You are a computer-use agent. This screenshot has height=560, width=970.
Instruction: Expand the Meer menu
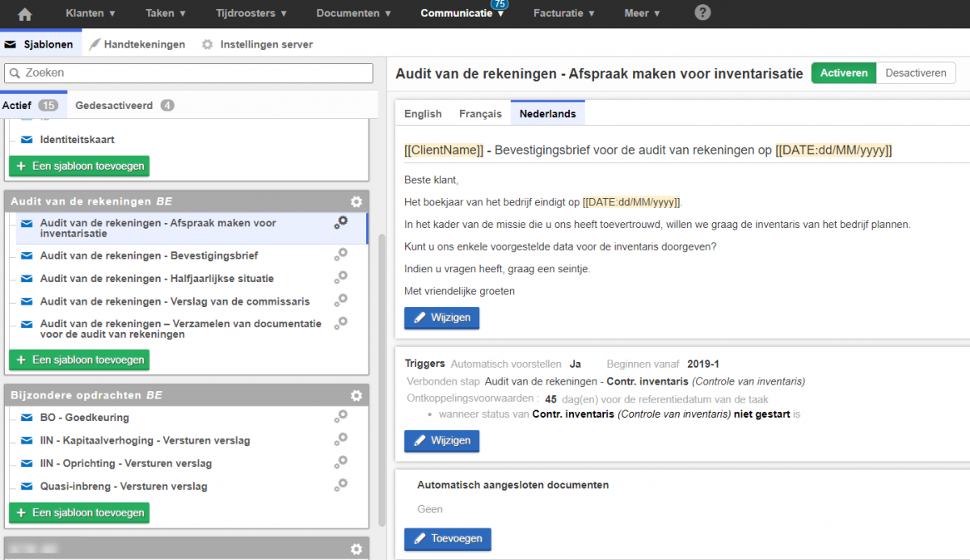[x=643, y=14]
